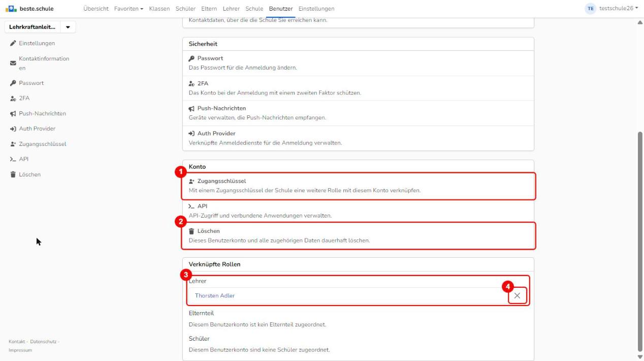
Task: Click the scrollbar's up arrow
Action: (x=639, y=23)
